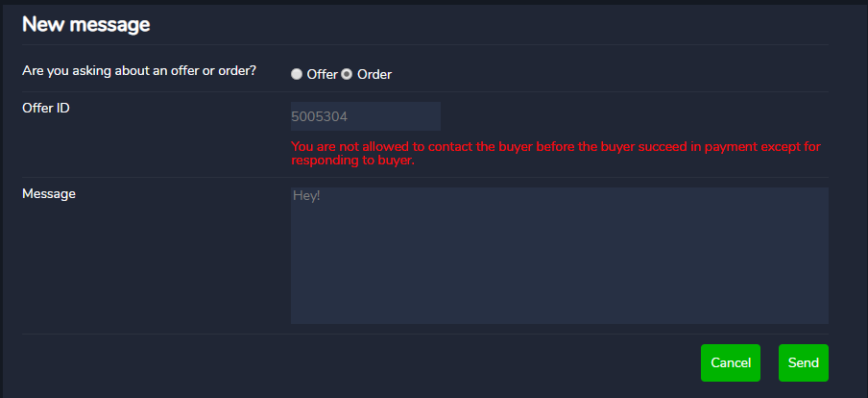Viewport: 868px width, 398px height.
Task: Click inside the Message text area
Action: click(559, 256)
